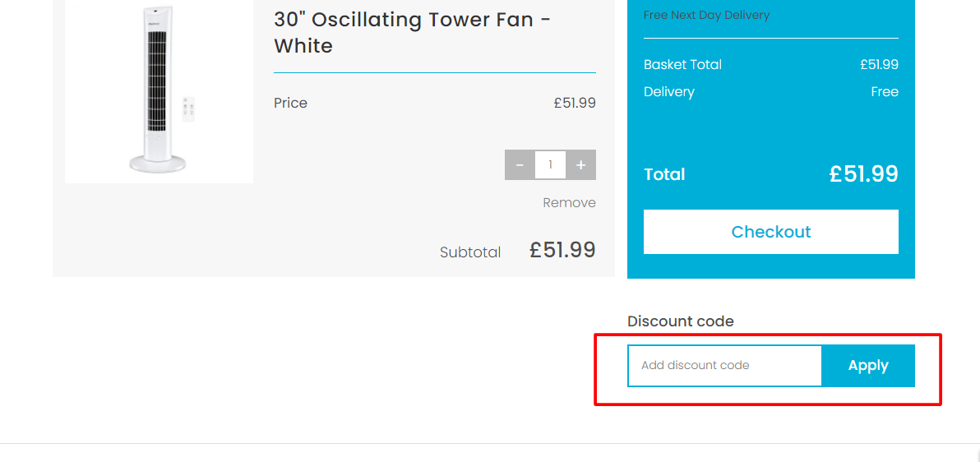Viewport: 980px width, 462px height.
Task: Click the quantity field showing 1
Action: point(551,165)
